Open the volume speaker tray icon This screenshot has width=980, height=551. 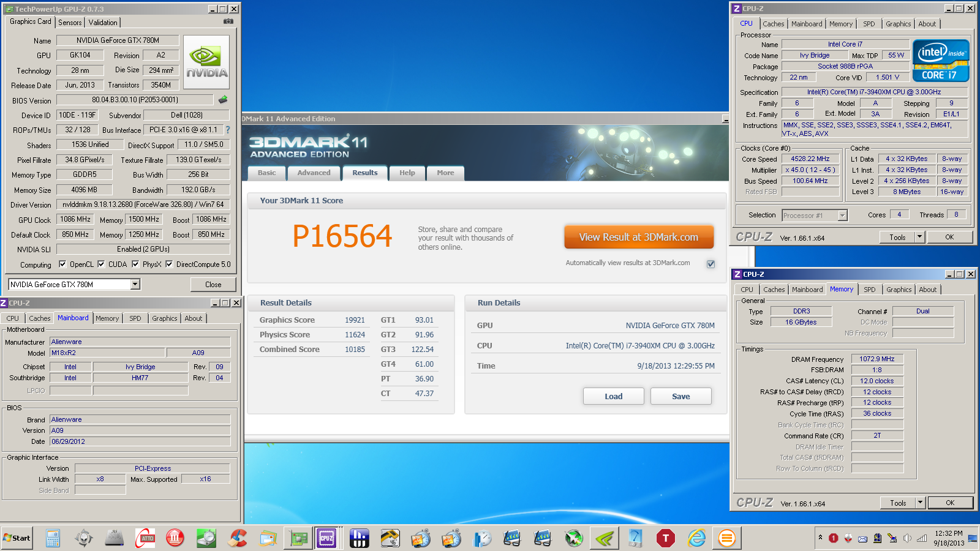pyautogui.click(x=907, y=538)
